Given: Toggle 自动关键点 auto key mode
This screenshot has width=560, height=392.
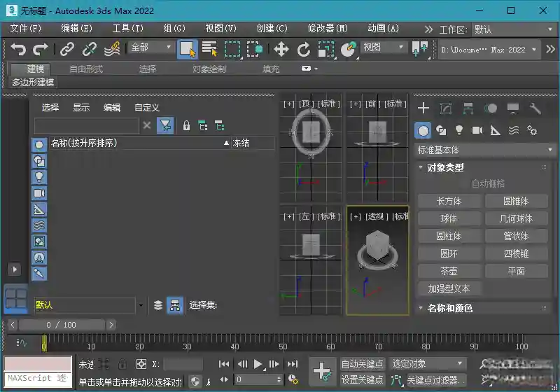Looking at the screenshot, I should click(362, 364).
